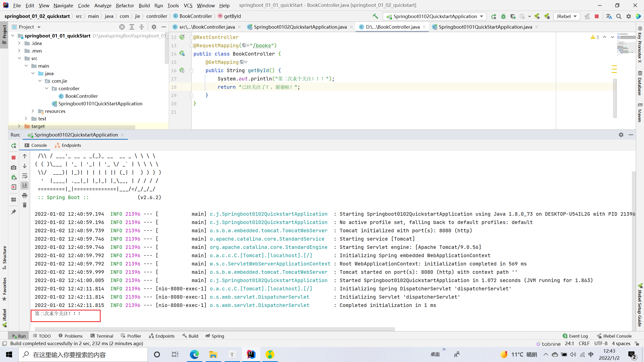
Task: Toggle the Key Promoter X tool window
Action: tap(640, 44)
